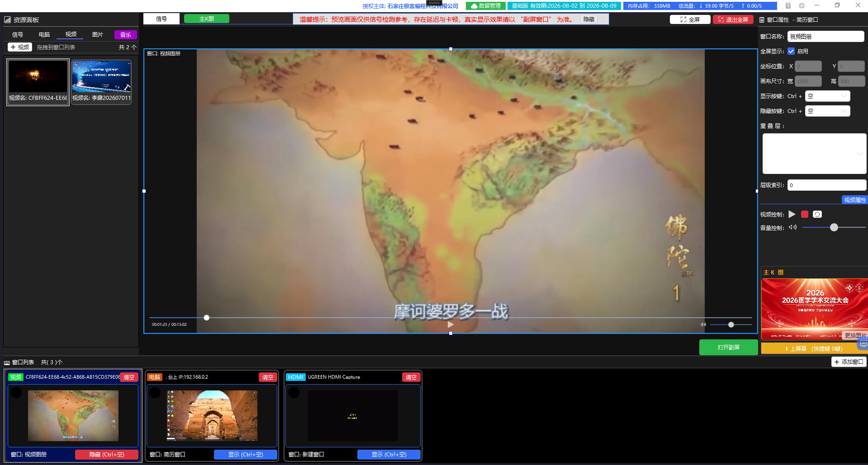Click the memory usage 338MB status

pyautogui.click(x=649, y=6)
